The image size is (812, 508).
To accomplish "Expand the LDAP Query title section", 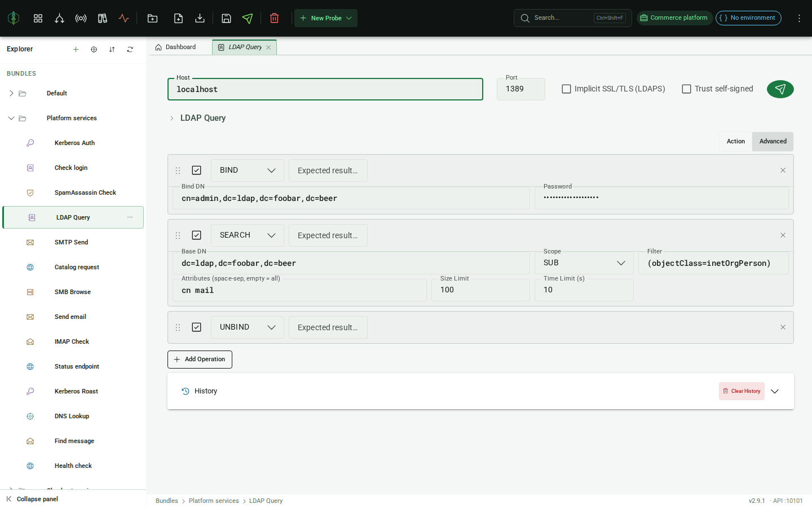I will point(172,118).
